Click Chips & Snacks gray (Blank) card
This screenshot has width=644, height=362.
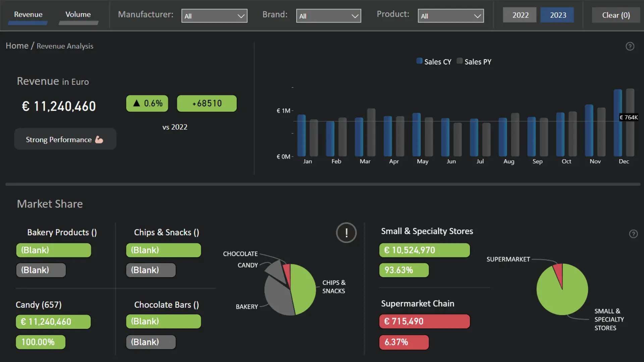pos(151,270)
